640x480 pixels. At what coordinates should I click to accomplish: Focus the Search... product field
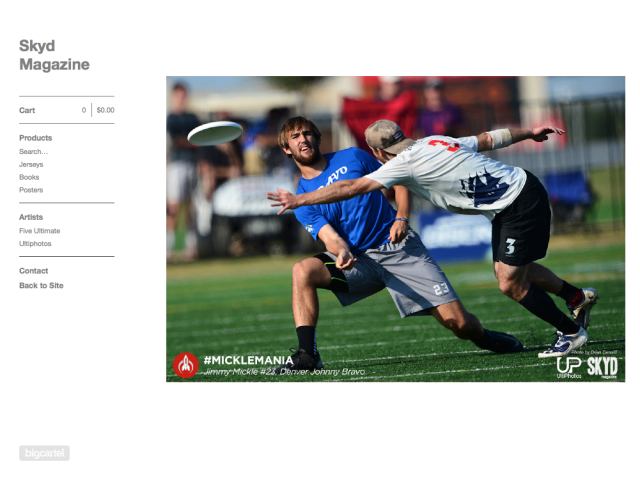coord(33,151)
